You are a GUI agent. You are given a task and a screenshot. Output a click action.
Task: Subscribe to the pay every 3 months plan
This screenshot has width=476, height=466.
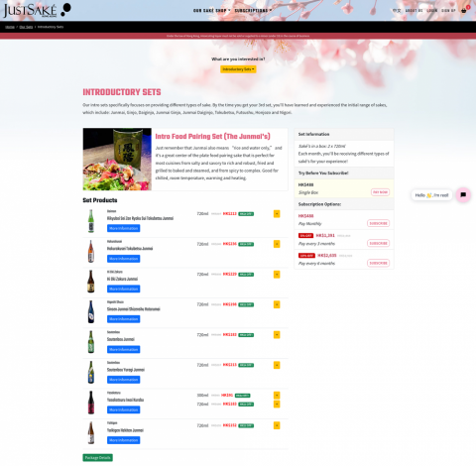tap(378, 243)
